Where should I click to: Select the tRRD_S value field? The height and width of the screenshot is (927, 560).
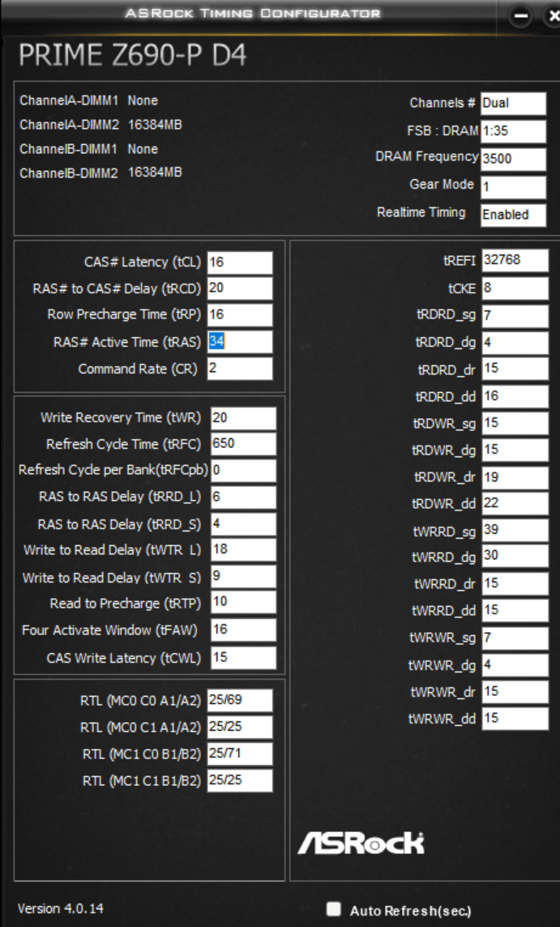coord(244,524)
